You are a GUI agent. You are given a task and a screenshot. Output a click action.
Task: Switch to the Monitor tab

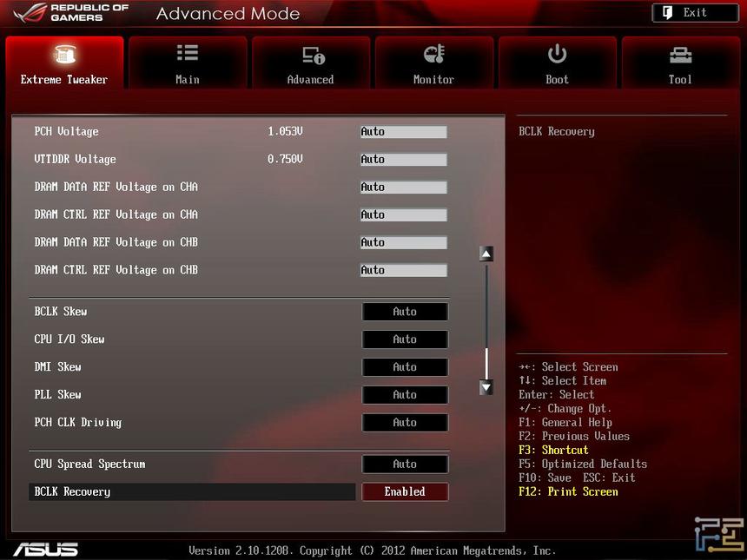[433, 63]
